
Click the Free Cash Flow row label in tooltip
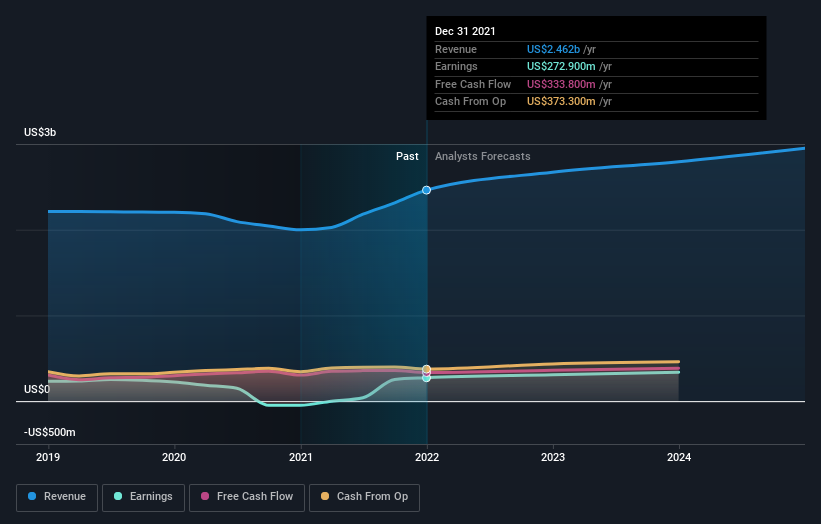point(473,84)
